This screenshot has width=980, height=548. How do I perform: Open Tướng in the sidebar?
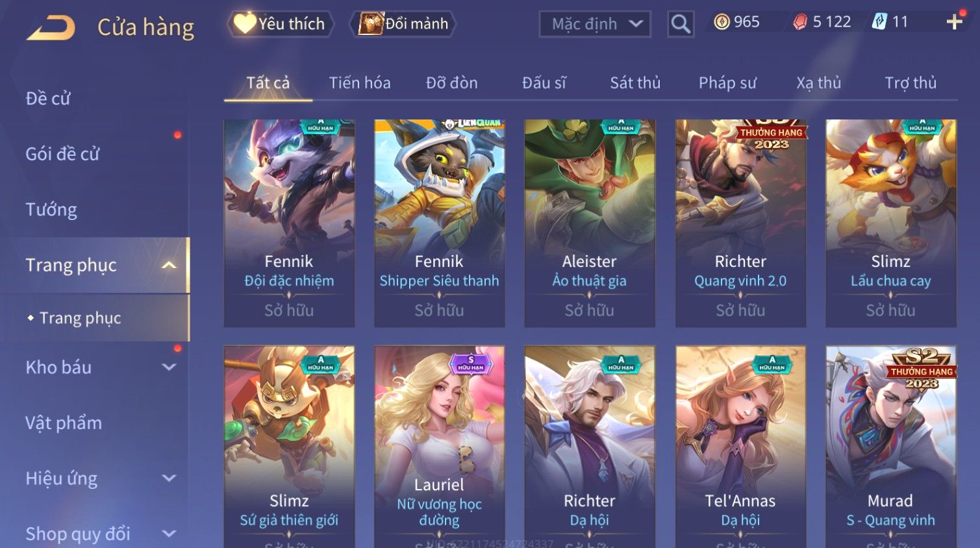tap(51, 210)
